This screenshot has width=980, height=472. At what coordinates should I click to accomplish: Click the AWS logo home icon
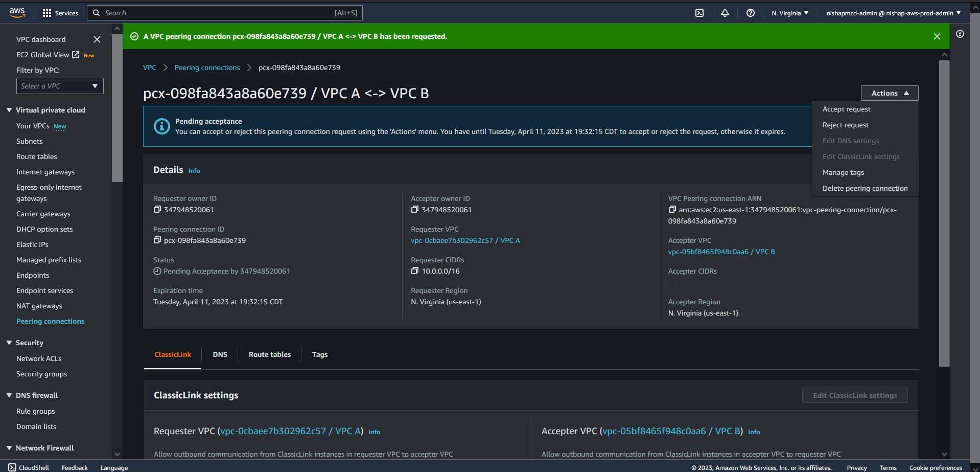point(17,13)
